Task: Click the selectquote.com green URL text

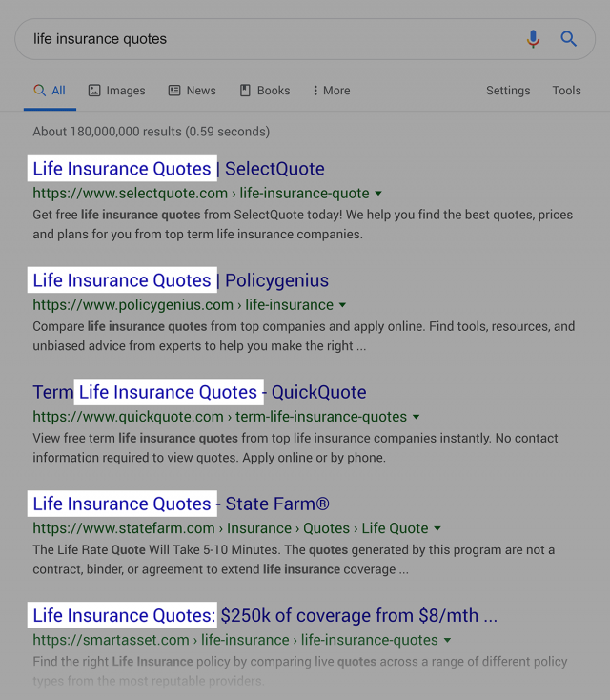Action: pos(201,193)
